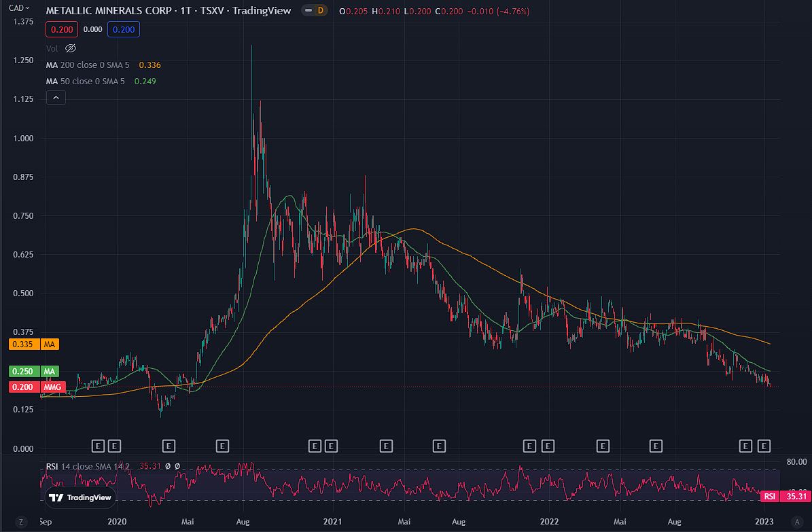Click the green 0.250 MA price label
This screenshot has width=812, height=532.
click(33, 372)
